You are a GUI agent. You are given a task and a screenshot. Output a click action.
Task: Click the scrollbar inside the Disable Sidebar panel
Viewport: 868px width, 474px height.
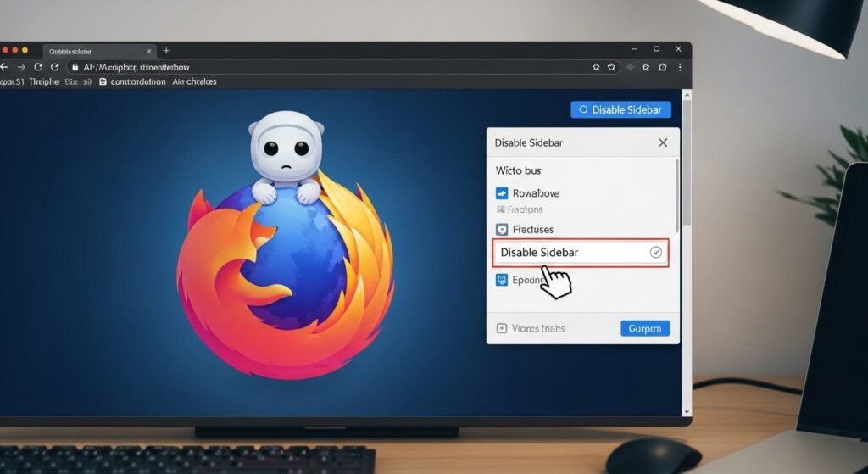pyautogui.click(x=676, y=195)
